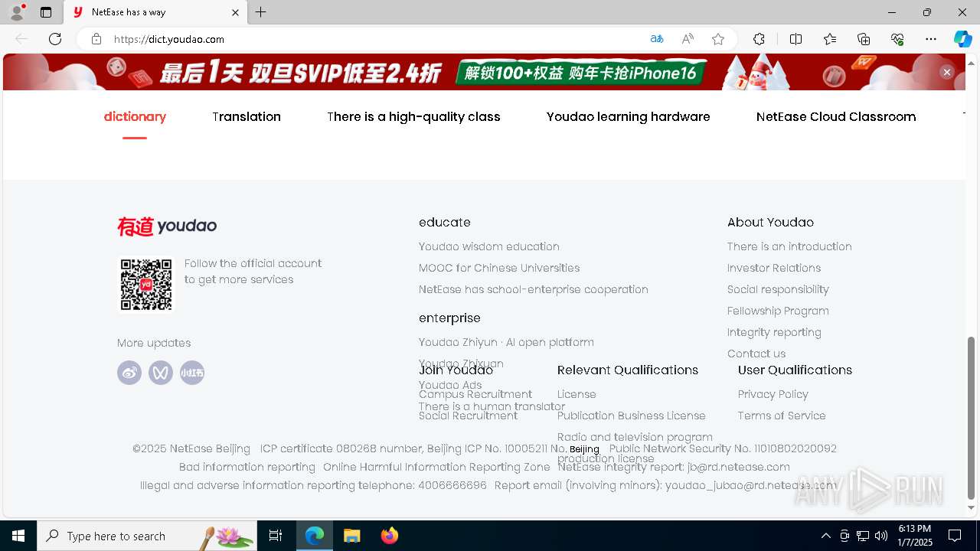Open the Integrity reporting link
Viewport: 980px width, 551px height.
(774, 332)
